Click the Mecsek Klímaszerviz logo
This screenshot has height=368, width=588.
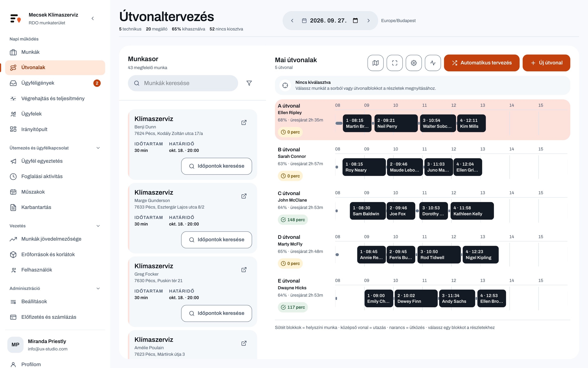click(16, 18)
